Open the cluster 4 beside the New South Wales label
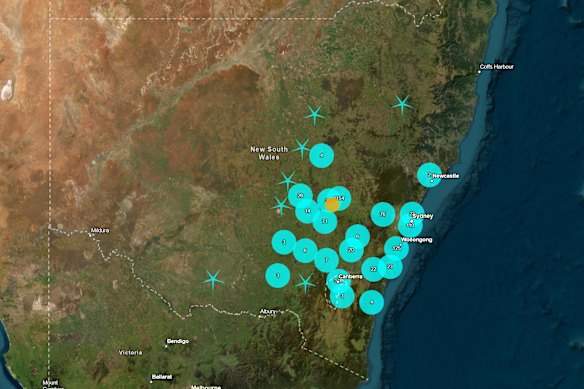Screen dimensions: 584x389 322,155
